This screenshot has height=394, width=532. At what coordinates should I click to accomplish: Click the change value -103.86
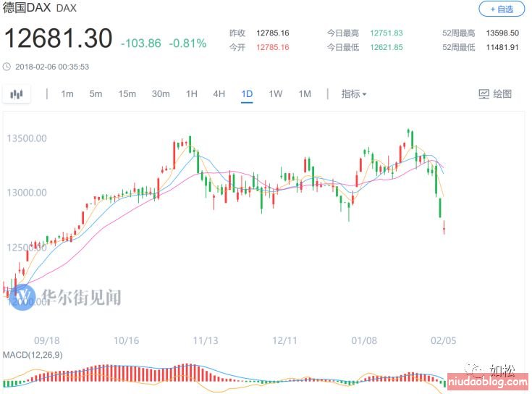click(141, 43)
